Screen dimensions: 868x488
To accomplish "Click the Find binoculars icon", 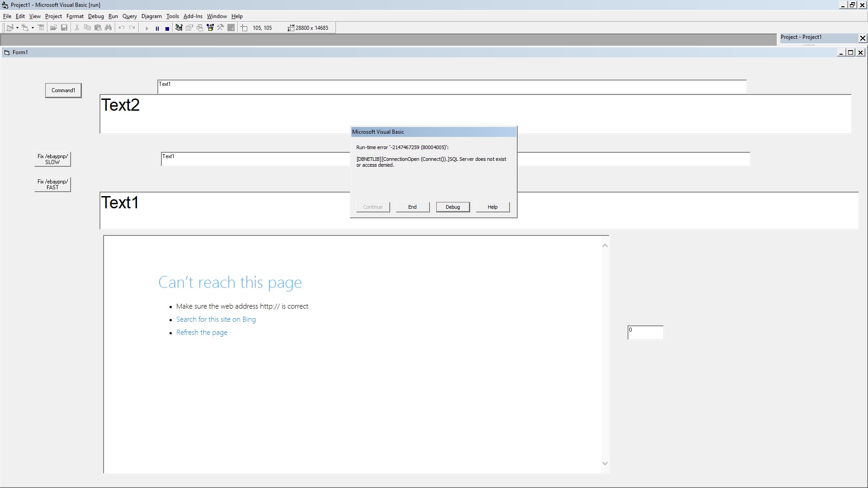I will [108, 28].
